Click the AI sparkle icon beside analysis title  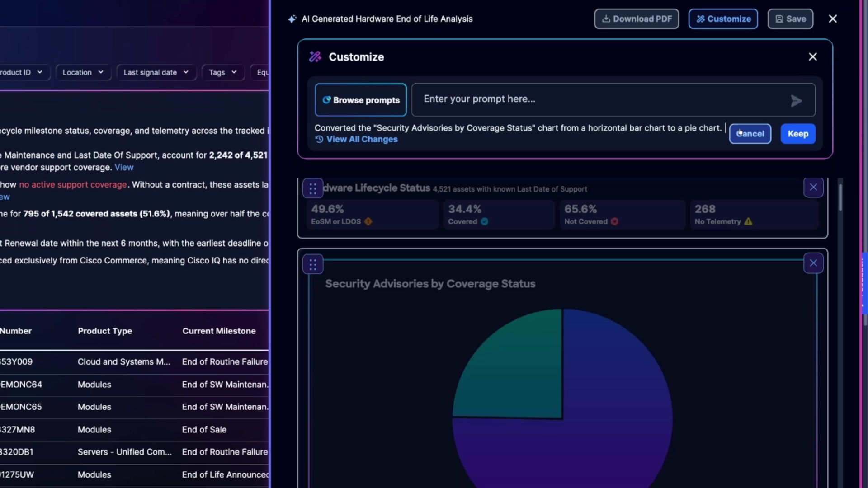(292, 19)
